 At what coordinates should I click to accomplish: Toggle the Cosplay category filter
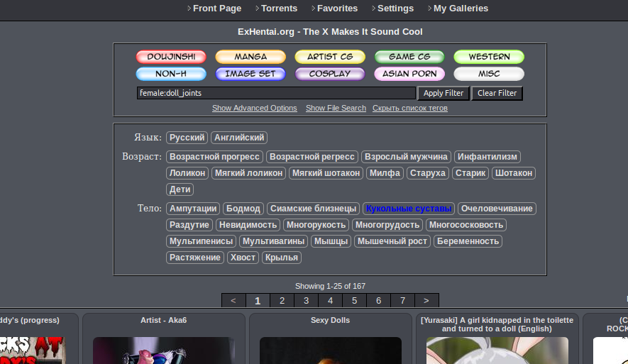[x=330, y=74]
